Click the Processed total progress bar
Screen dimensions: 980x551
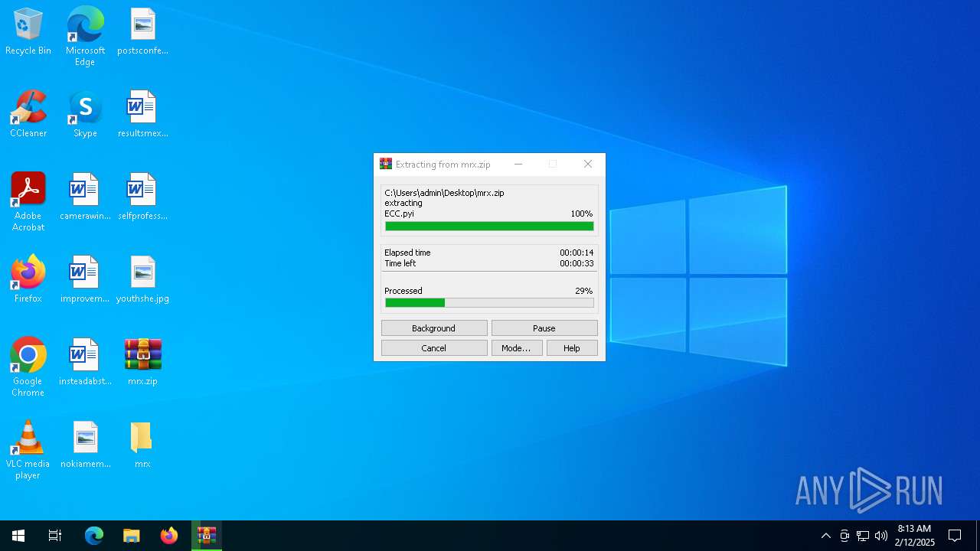pos(489,303)
